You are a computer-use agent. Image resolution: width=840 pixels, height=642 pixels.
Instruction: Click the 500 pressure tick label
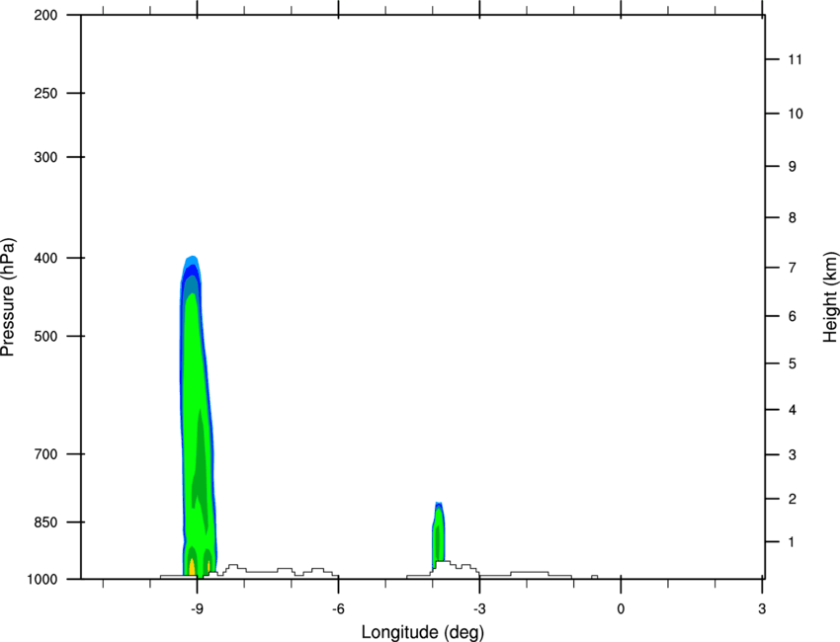[x=45, y=336]
